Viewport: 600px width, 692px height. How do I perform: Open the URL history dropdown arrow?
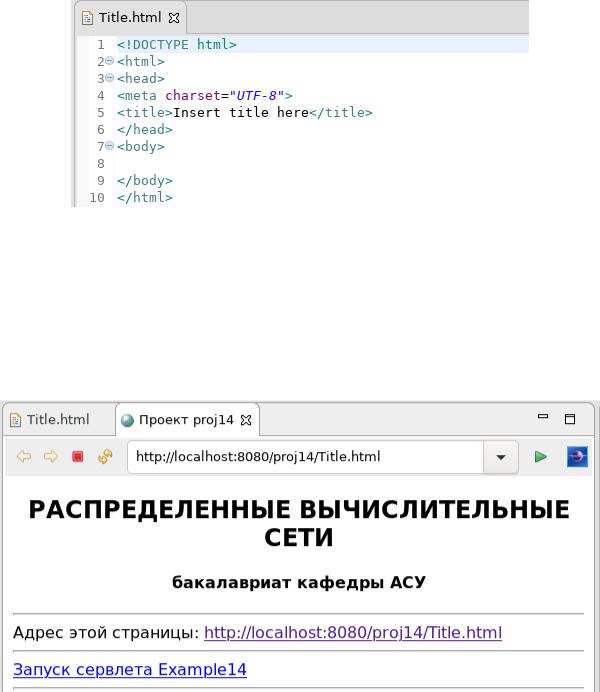click(x=501, y=457)
